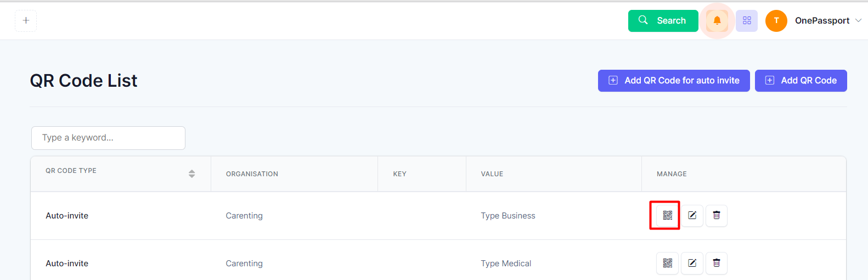868x280 pixels.
Task: Click the Organisation column header
Action: tap(252, 174)
